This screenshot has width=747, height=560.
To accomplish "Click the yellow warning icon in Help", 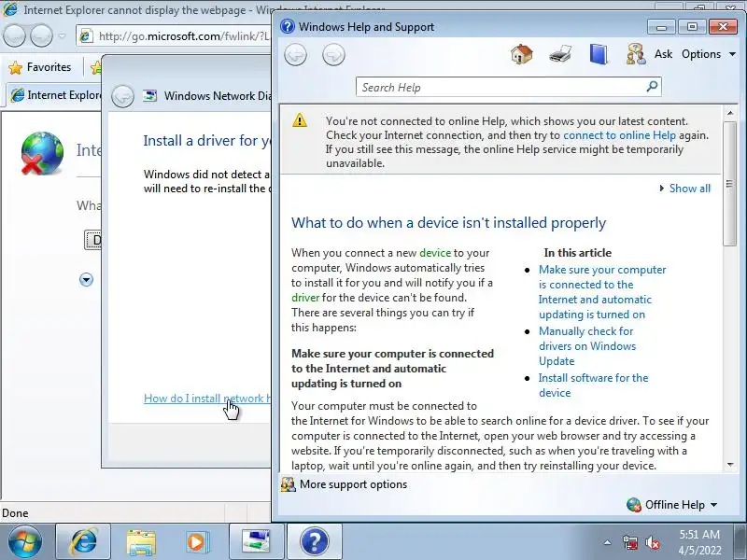I will pos(300,119).
